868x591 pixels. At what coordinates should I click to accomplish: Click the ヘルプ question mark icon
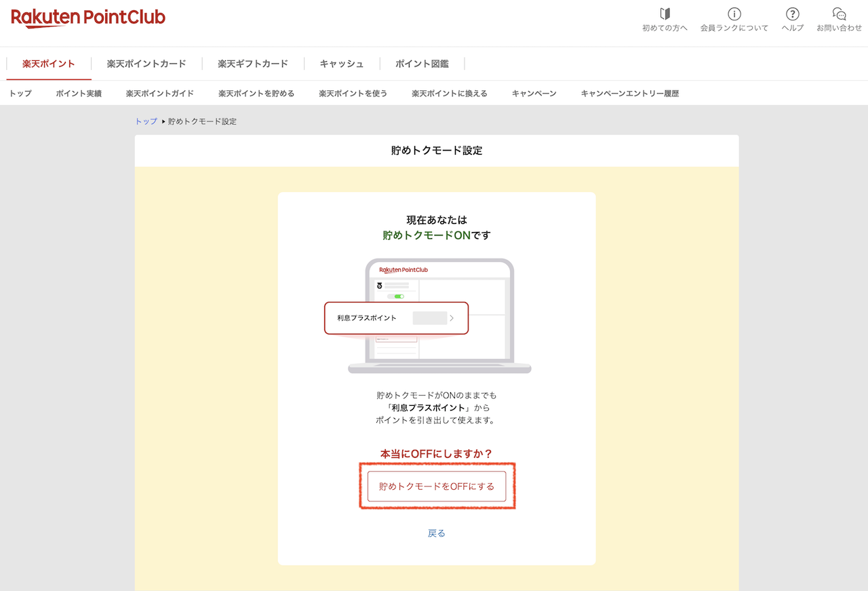pyautogui.click(x=792, y=14)
